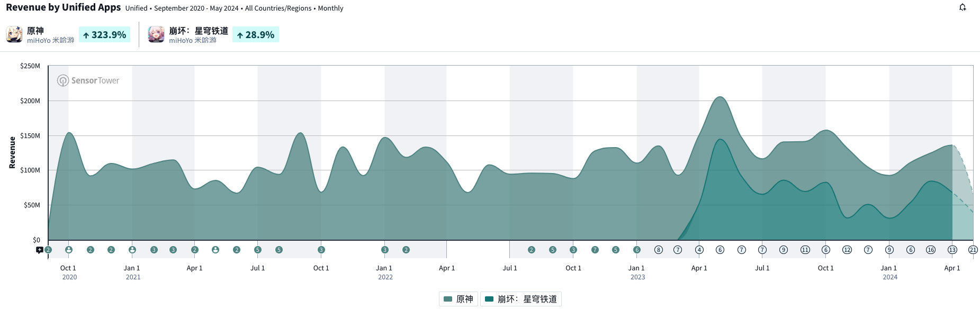The height and width of the screenshot is (309, 980).
Task: Open event marker 7 at Jul 1 2023
Action: [762, 250]
